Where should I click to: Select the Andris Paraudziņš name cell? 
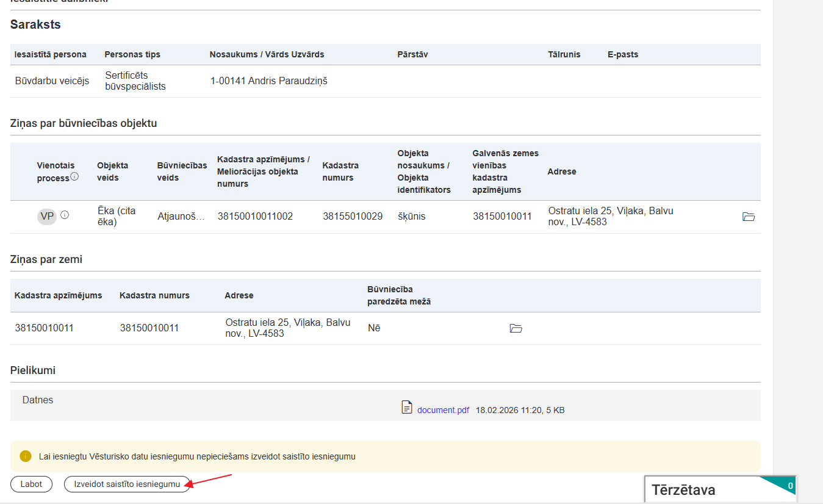(268, 81)
